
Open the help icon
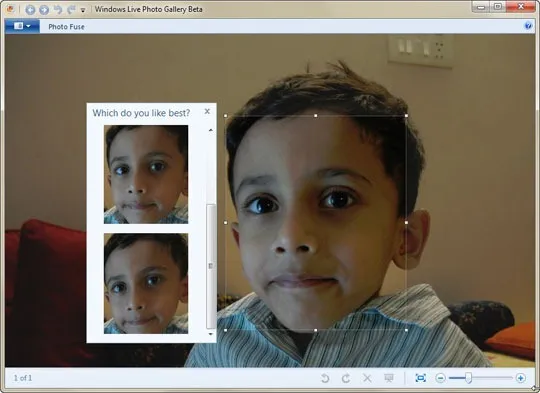tap(528, 26)
